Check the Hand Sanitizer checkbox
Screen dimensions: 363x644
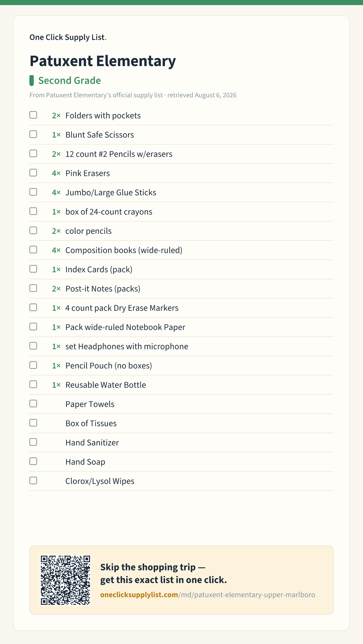tap(33, 442)
